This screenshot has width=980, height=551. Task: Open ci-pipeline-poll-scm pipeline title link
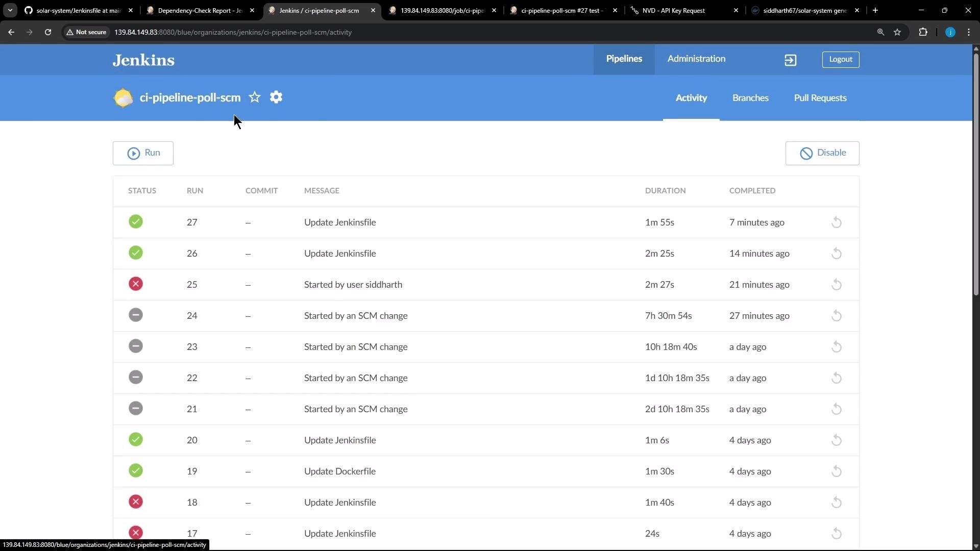pyautogui.click(x=190, y=97)
